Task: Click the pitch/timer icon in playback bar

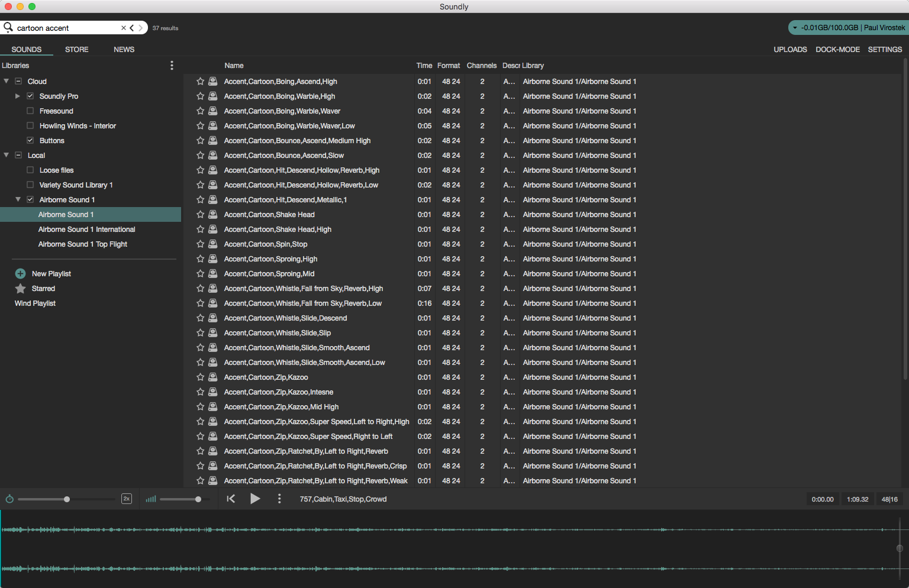Action: pyautogui.click(x=9, y=499)
